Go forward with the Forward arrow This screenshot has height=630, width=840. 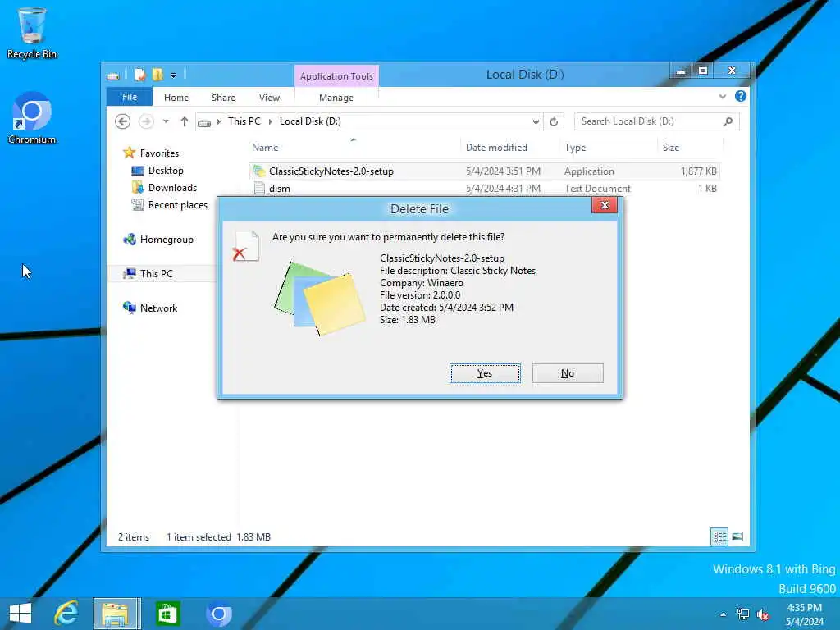click(x=146, y=121)
